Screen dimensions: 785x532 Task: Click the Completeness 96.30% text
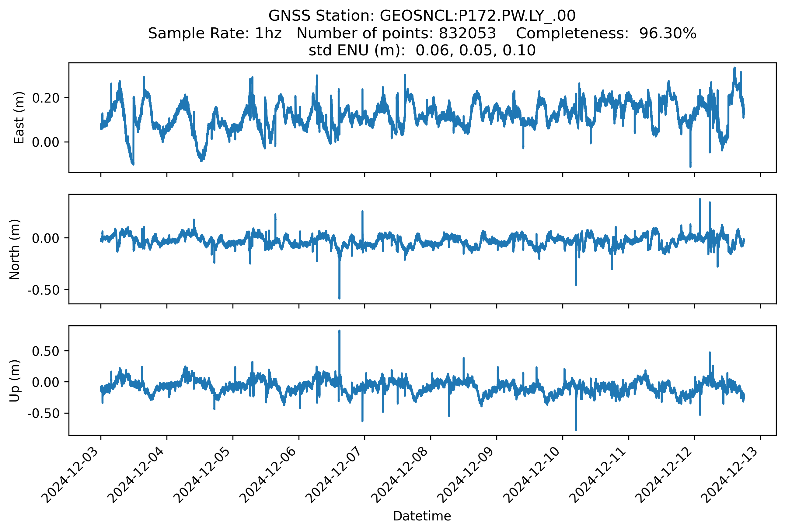coord(606,33)
